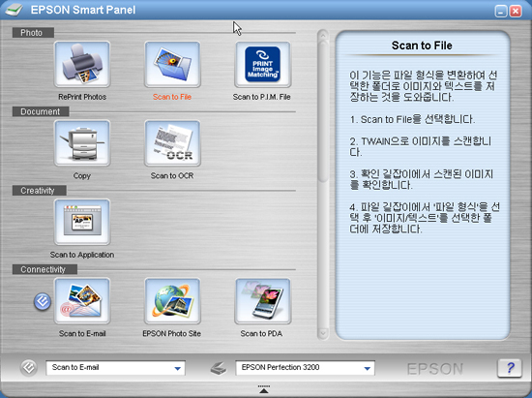Launch Scan to OCR icon

pyautogui.click(x=172, y=143)
